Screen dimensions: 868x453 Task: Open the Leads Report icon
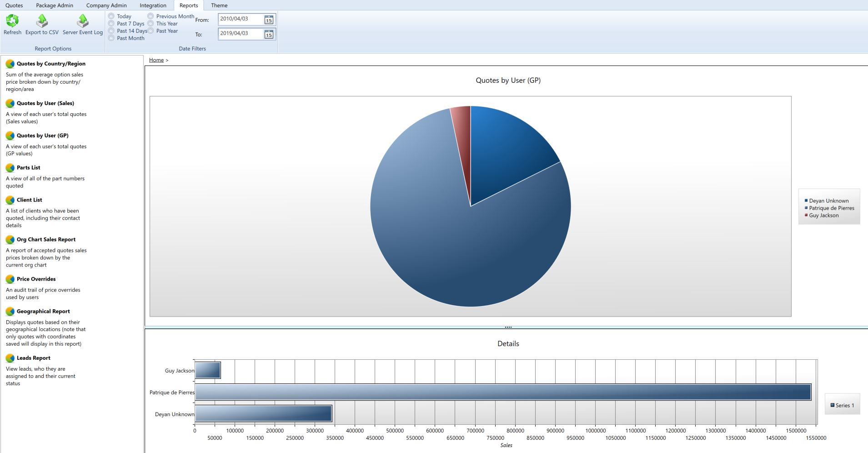pos(10,358)
